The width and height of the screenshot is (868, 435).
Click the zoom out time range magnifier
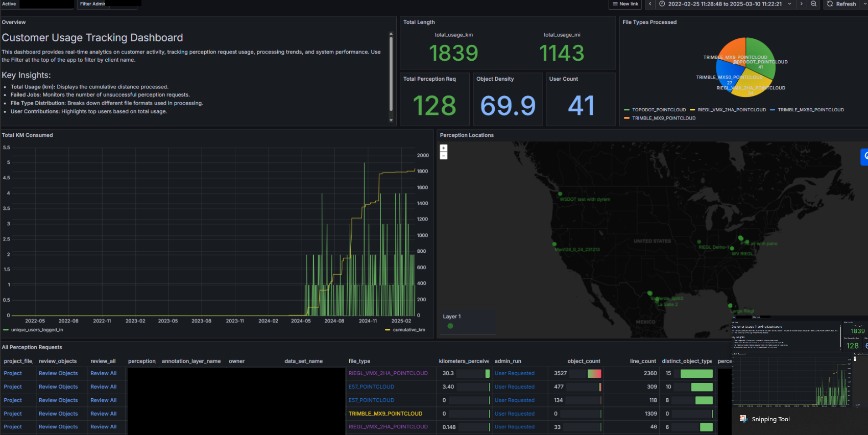point(813,4)
